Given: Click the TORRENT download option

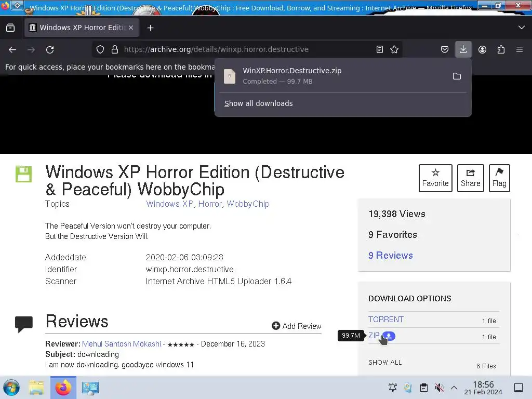Looking at the screenshot, I should pyautogui.click(x=386, y=320).
